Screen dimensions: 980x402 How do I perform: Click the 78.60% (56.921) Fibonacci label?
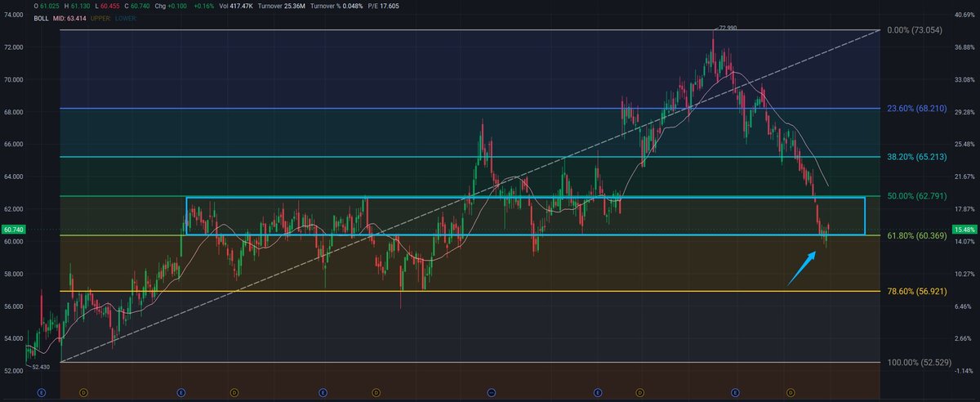tap(919, 291)
